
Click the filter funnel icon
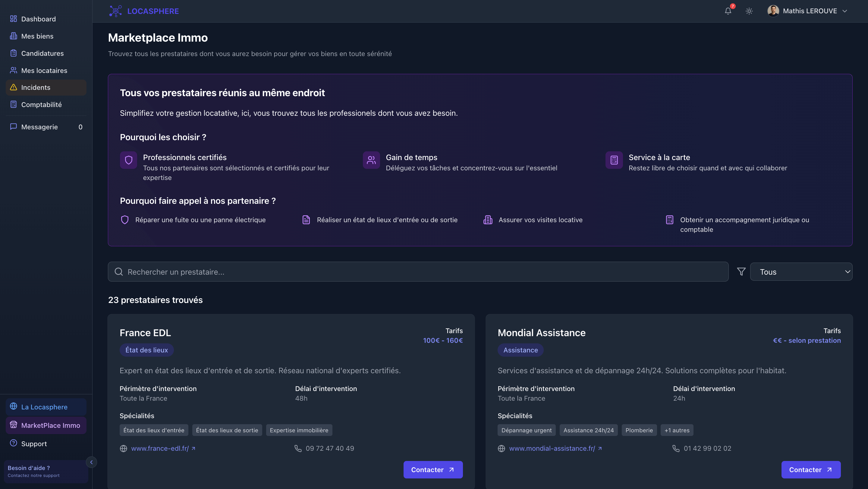tap(741, 272)
